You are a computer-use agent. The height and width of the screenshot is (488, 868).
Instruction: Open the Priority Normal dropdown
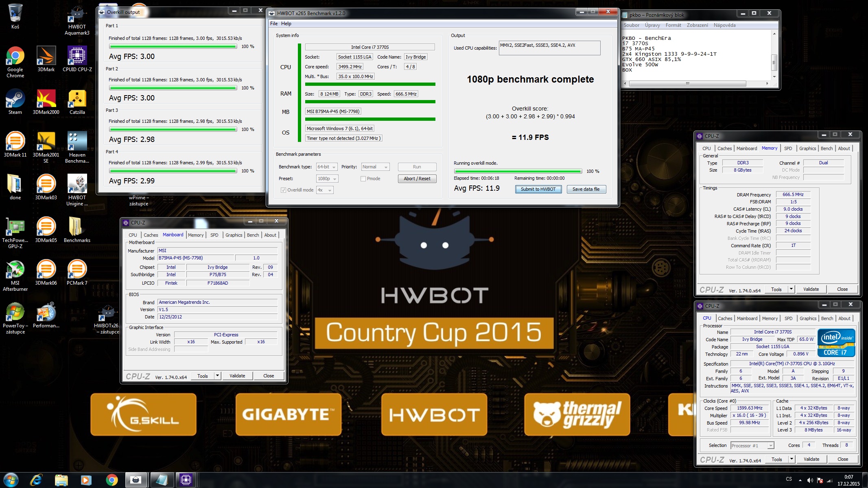tap(375, 167)
